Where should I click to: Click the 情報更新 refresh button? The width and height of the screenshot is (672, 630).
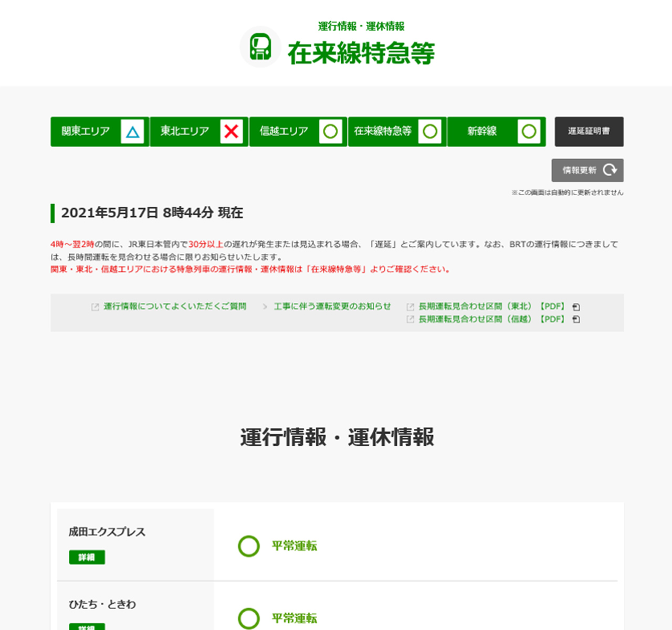point(587,170)
